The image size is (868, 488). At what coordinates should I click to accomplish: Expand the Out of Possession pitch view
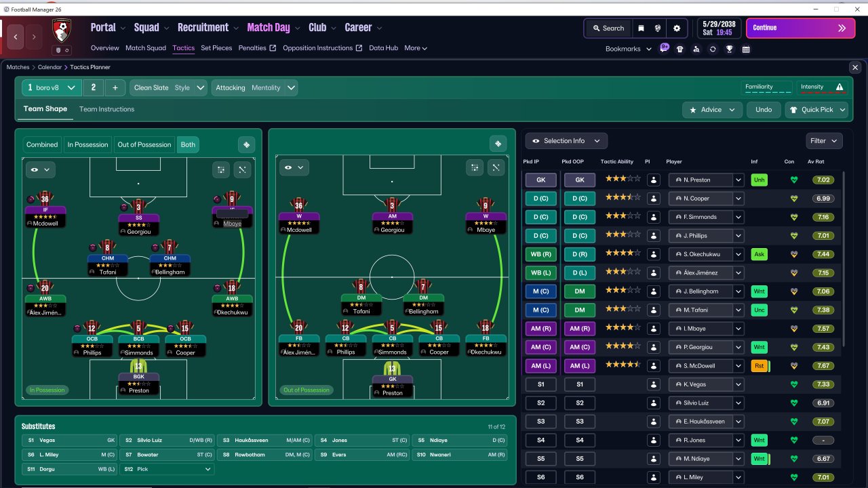[x=496, y=167]
